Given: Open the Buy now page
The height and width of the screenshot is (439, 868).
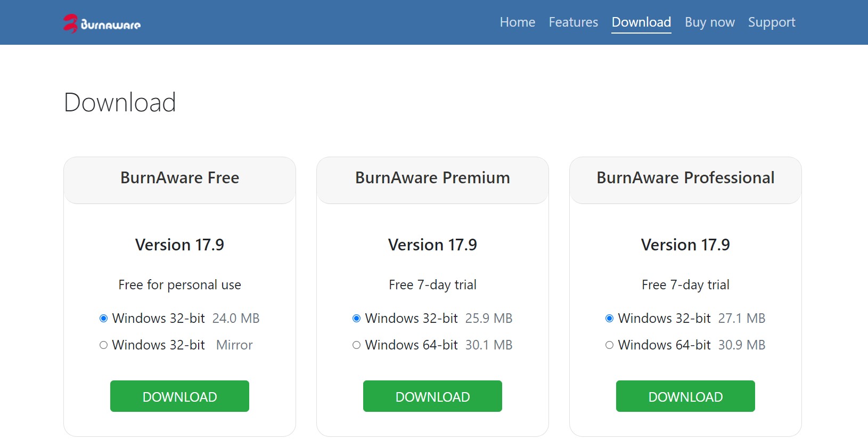Looking at the screenshot, I should tap(709, 22).
